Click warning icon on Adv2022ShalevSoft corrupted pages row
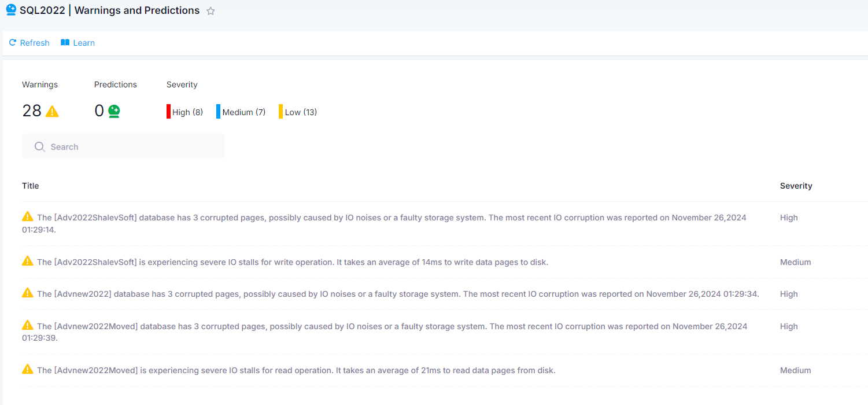The width and height of the screenshot is (868, 405). (x=27, y=216)
